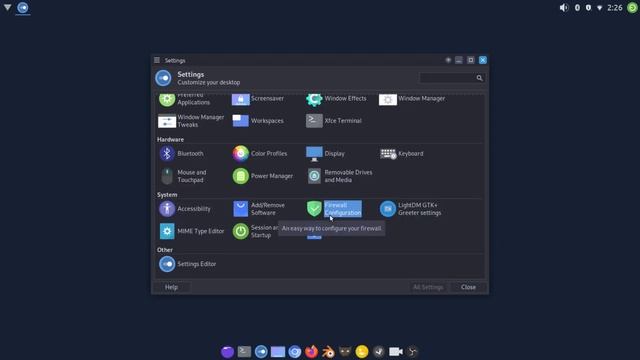Click the Close button at bottom
The image size is (640, 360).
point(468,287)
